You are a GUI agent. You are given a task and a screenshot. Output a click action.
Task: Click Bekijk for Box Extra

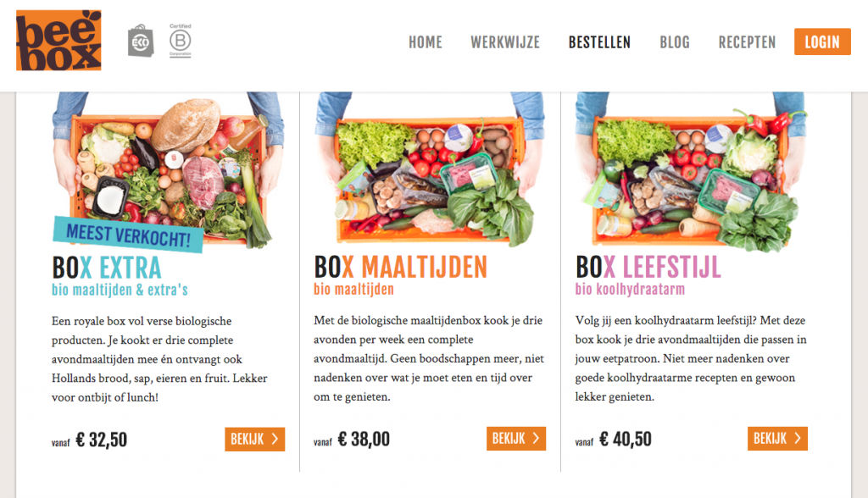pos(254,440)
